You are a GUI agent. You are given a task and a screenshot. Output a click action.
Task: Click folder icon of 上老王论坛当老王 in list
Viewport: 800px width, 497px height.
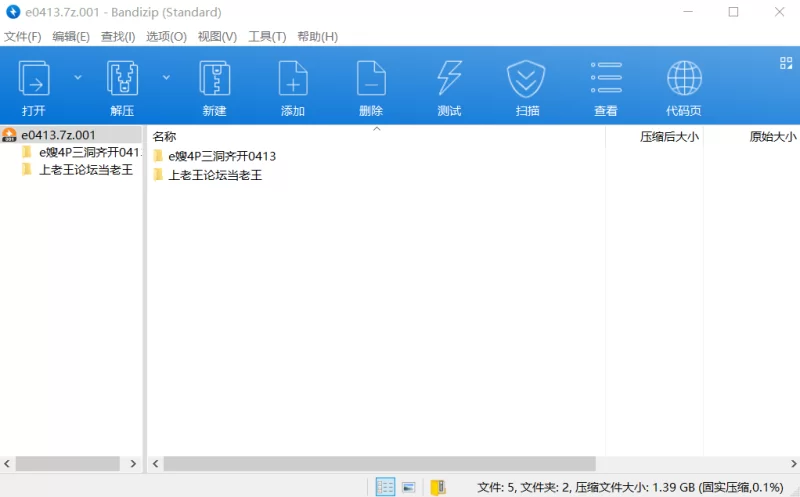coord(158,175)
